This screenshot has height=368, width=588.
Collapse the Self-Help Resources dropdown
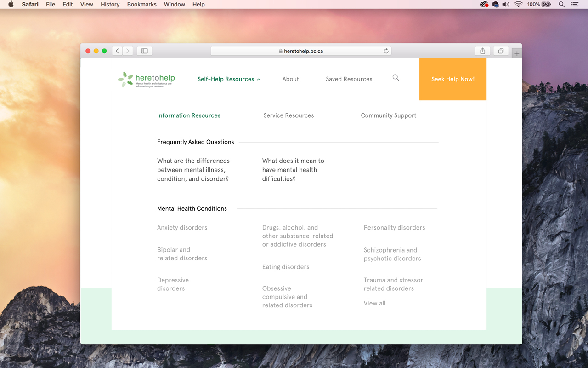pyautogui.click(x=229, y=79)
